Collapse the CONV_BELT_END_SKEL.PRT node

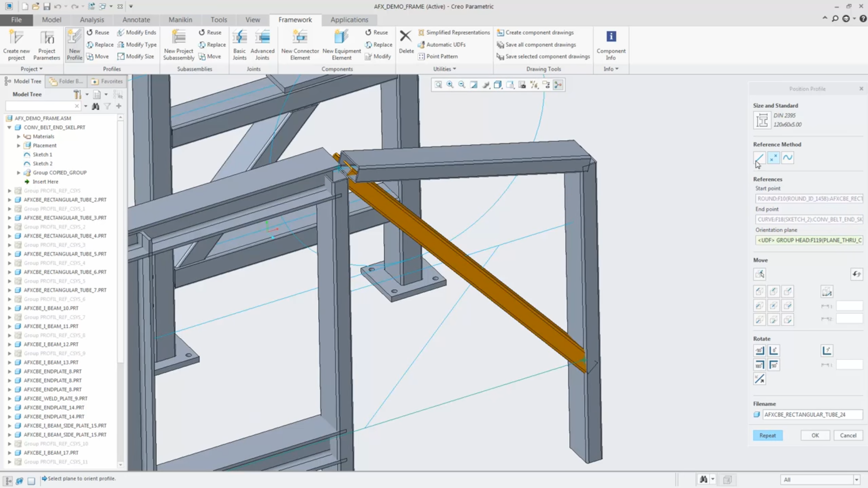coord(9,127)
